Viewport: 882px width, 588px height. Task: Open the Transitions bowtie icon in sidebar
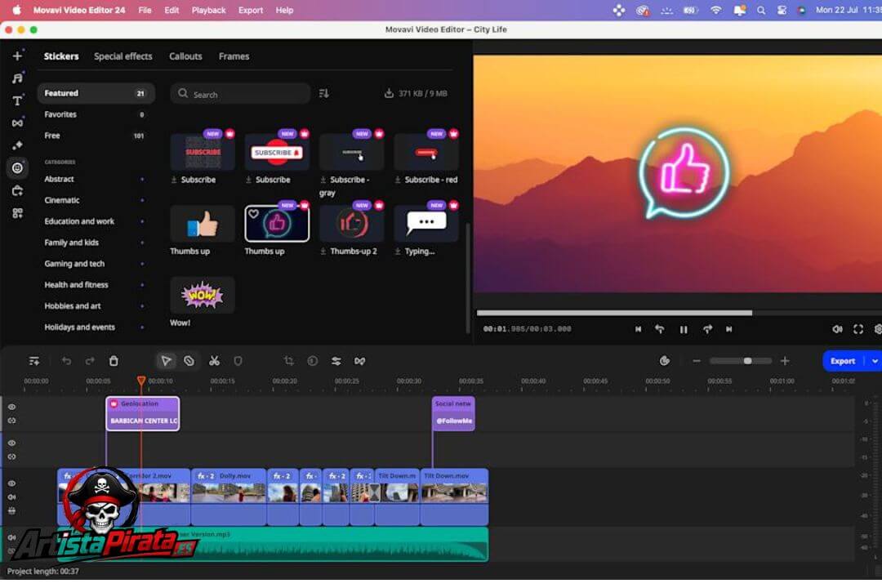point(17,123)
